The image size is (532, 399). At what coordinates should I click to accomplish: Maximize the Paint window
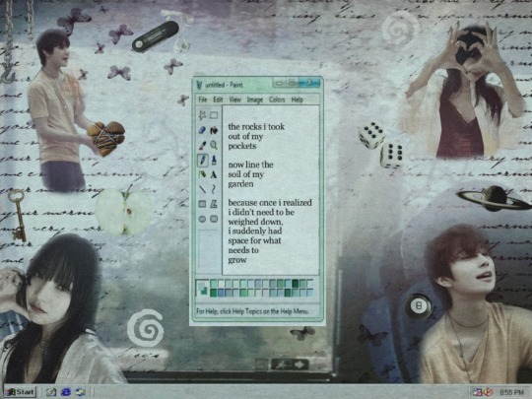click(293, 83)
